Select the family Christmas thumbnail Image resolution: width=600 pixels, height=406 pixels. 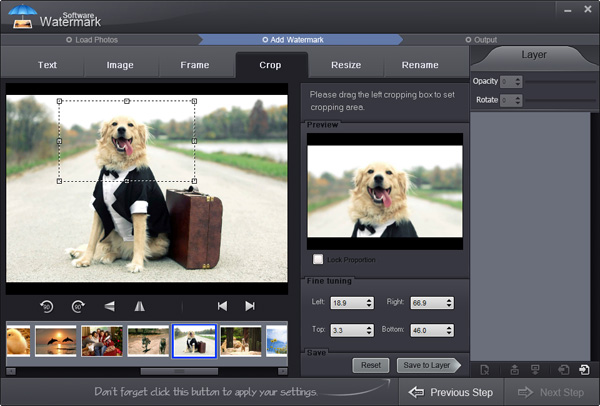[102, 341]
